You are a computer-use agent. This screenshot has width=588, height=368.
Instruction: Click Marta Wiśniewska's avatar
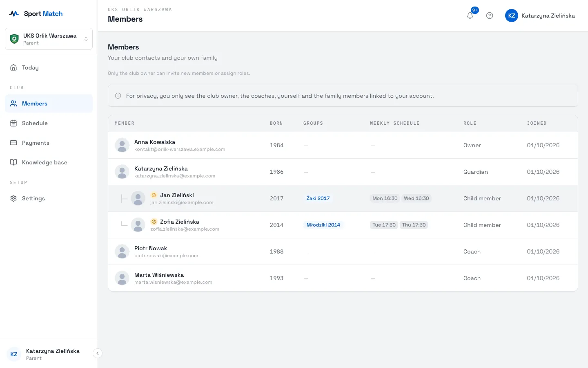pyautogui.click(x=122, y=278)
